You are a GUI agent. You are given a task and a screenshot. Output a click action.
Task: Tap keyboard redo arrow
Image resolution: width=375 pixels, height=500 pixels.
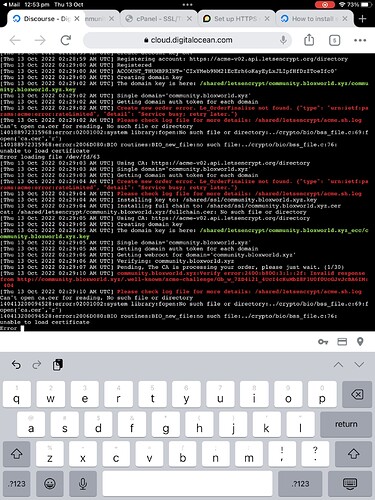(x=37, y=365)
